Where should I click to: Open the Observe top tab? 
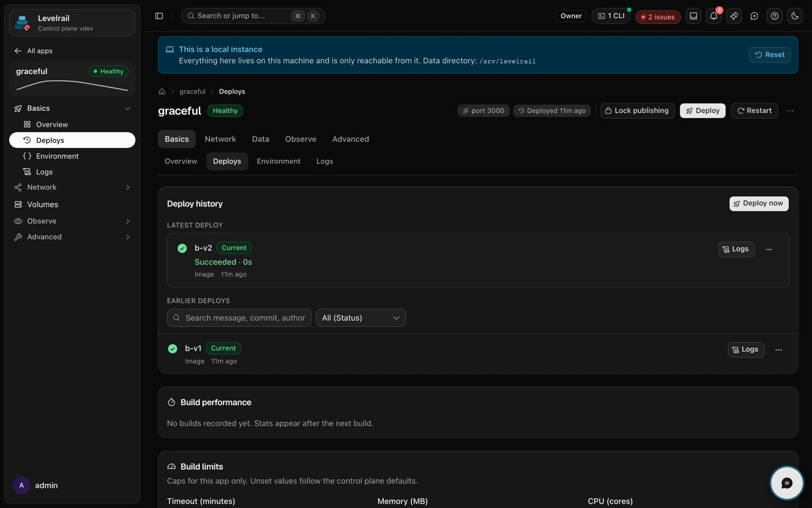[301, 139]
